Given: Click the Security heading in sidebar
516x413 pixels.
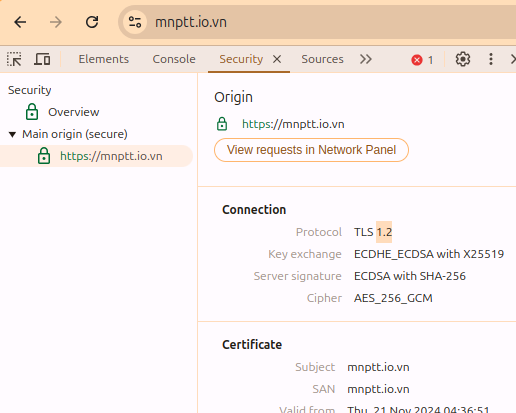Looking at the screenshot, I should click(x=30, y=90).
